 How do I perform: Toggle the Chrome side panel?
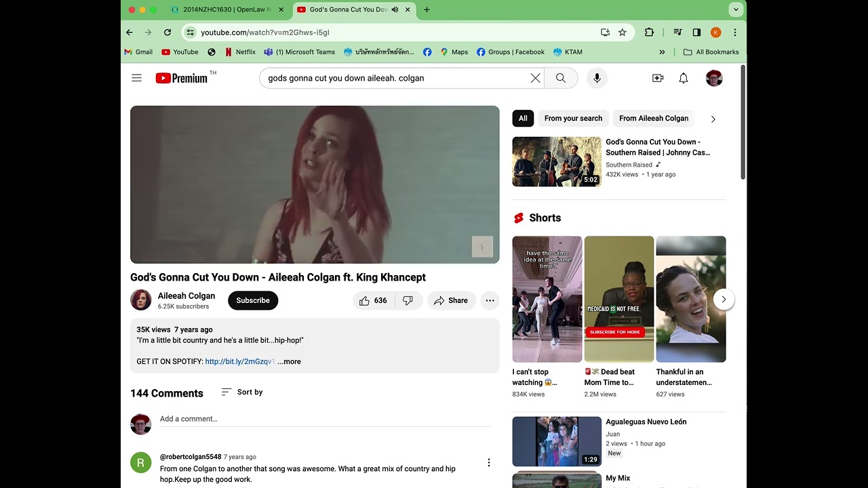[696, 32]
